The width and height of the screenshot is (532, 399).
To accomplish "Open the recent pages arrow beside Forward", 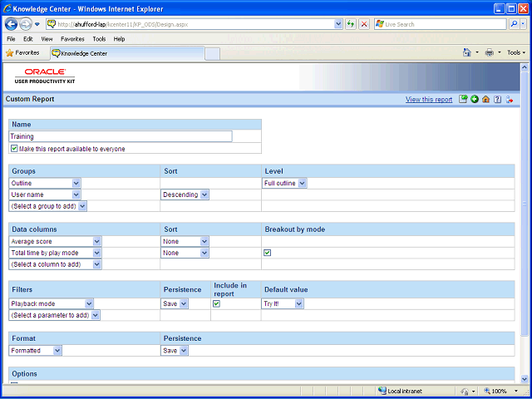I will tap(37, 24).
